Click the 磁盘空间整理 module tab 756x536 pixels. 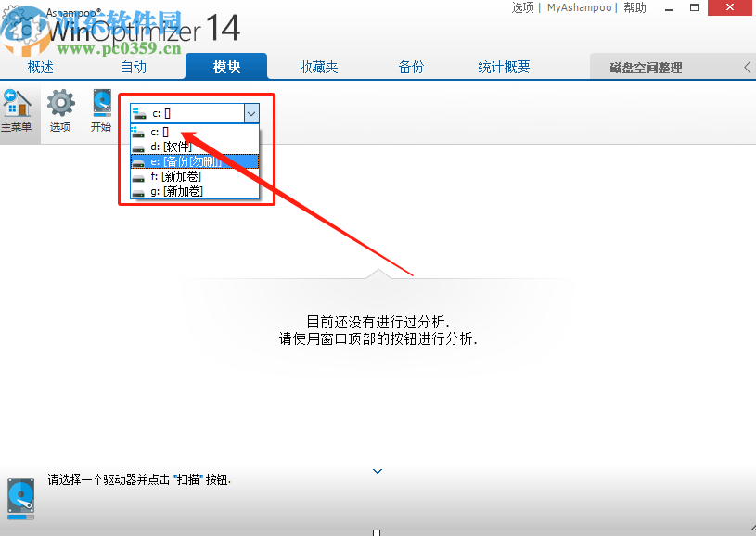pyautogui.click(x=646, y=68)
